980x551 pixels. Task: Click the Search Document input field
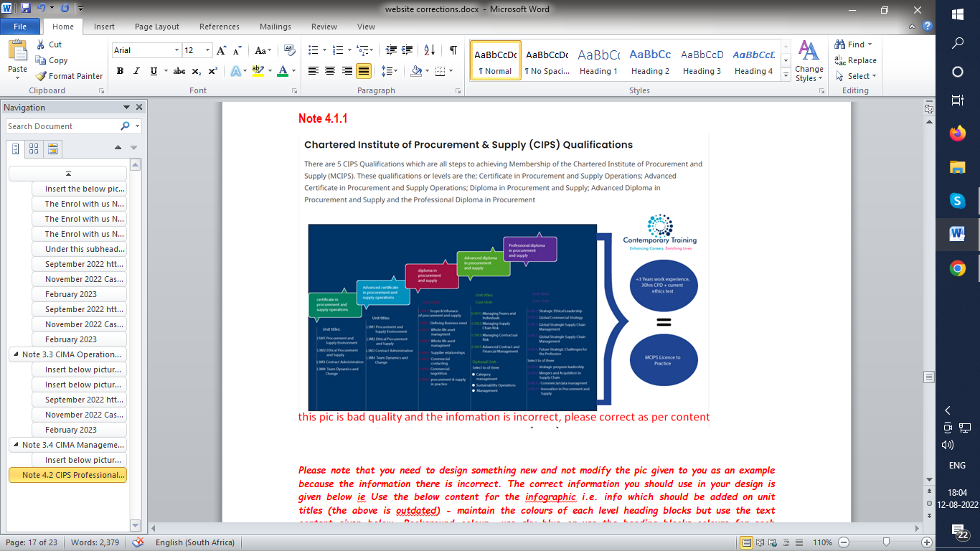point(63,126)
